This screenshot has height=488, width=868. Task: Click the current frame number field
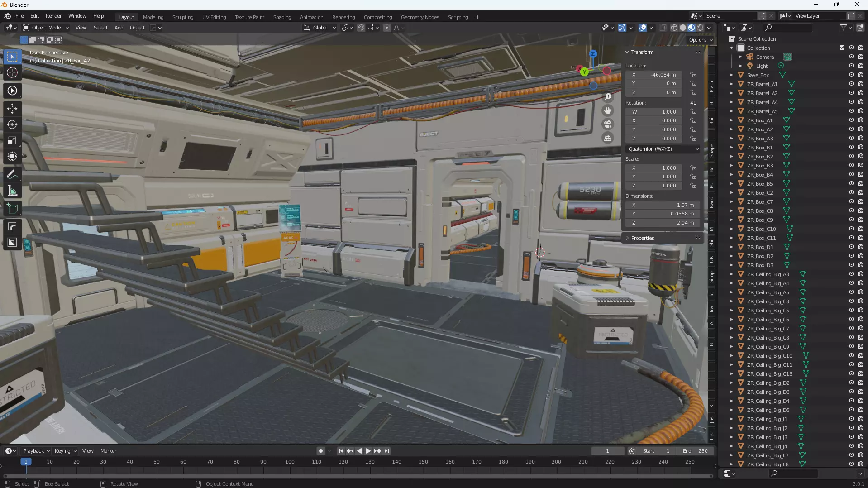[x=607, y=451]
